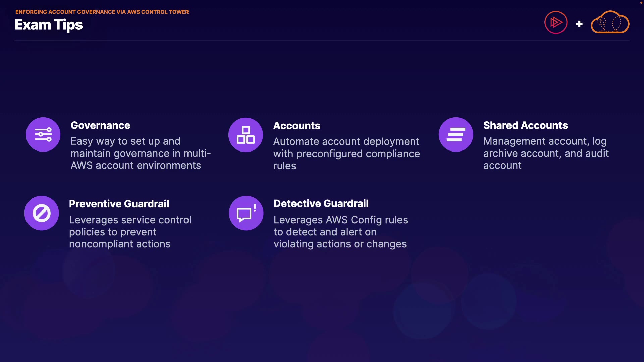
Task: Click the Detective Guardrail alert chat icon
Action: click(246, 213)
